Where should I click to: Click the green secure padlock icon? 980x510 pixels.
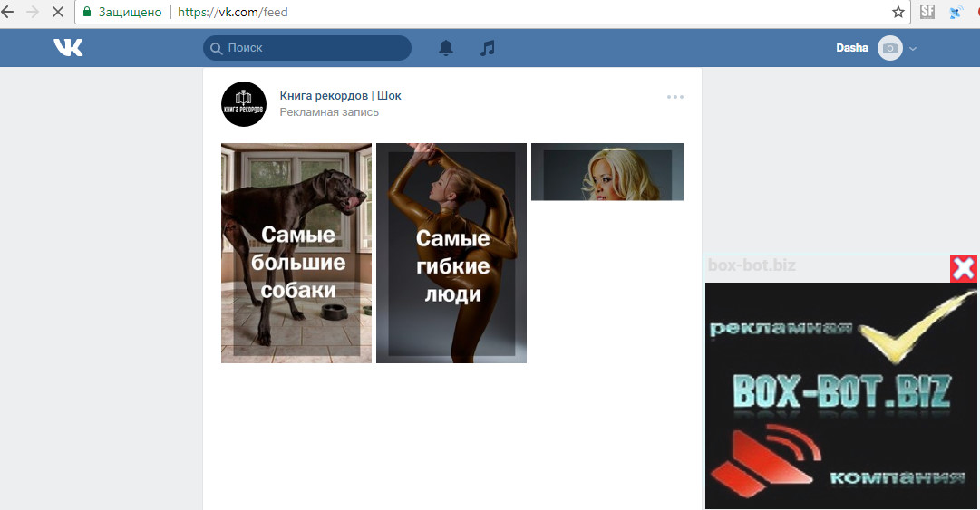click(86, 13)
